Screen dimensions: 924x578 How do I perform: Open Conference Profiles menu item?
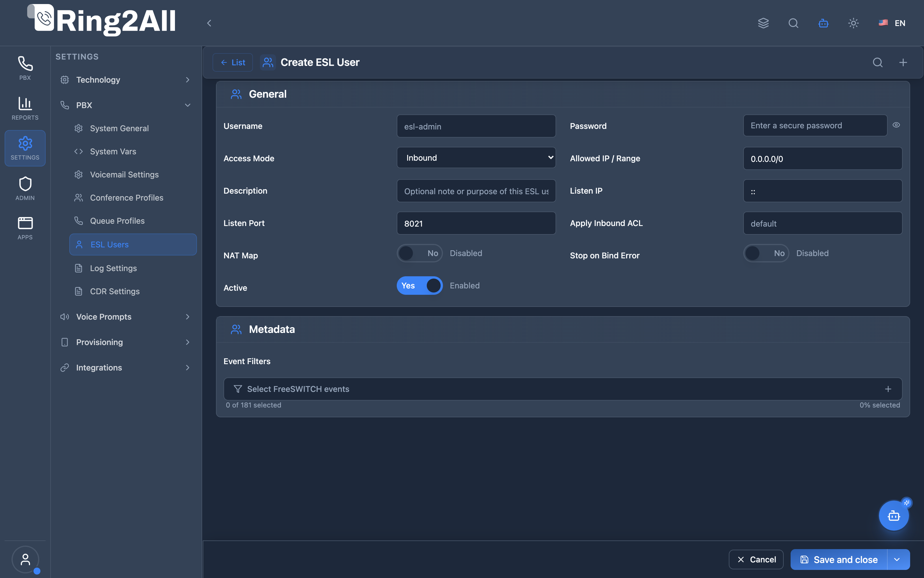[133, 198]
